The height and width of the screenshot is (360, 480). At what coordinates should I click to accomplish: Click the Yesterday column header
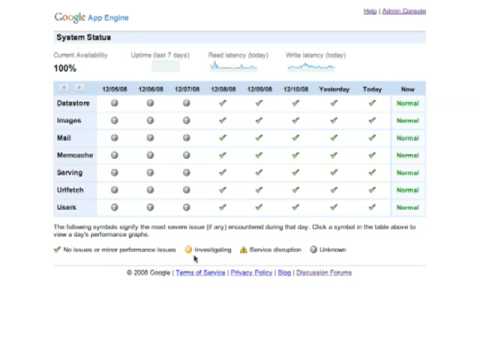click(334, 89)
